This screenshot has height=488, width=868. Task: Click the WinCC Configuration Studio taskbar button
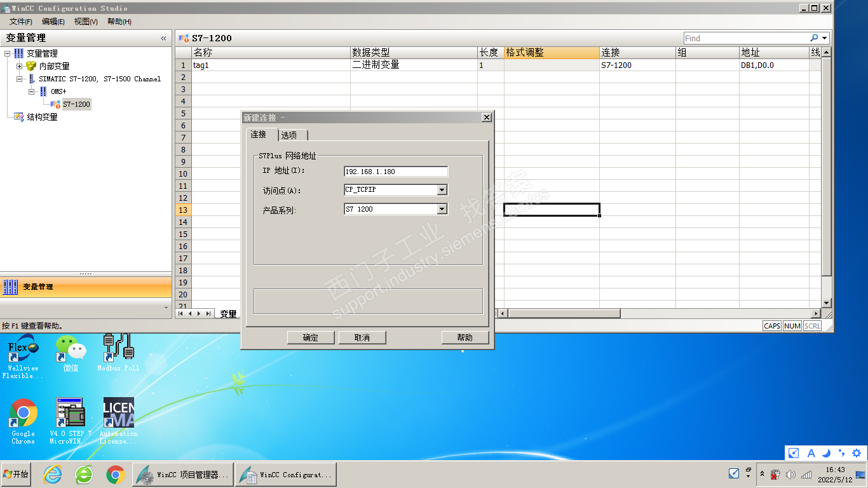pyautogui.click(x=285, y=475)
